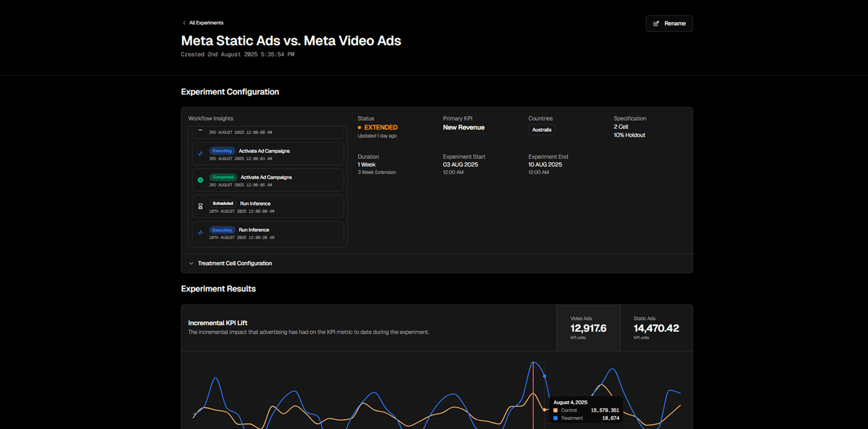Click the pulse icon on executing Run Inference
The height and width of the screenshot is (429, 868).
pyautogui.click(x=200, y=233)
